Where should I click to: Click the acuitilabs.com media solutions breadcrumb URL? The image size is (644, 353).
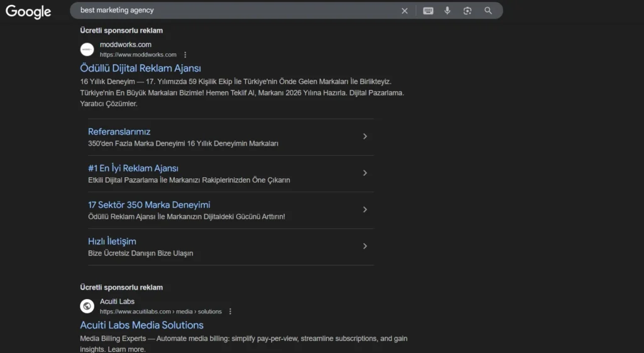[x=160, y=312]
